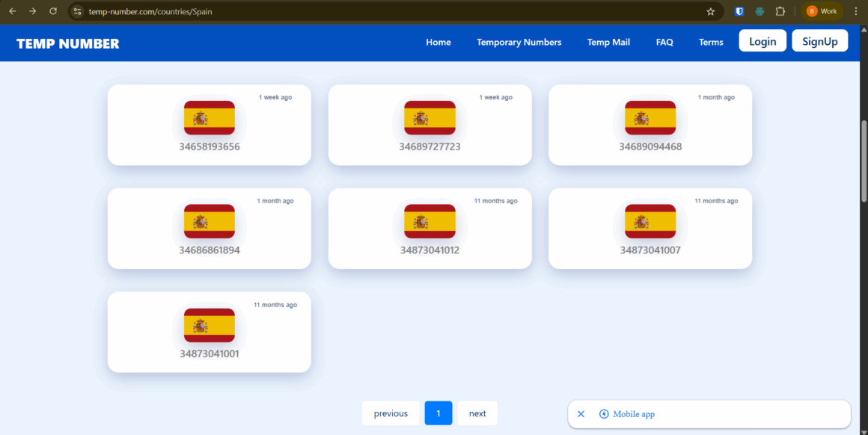Viewport: 868px width, 435px height.
Task: Open Chrome three-dot menu
Action: pos(855,11)
